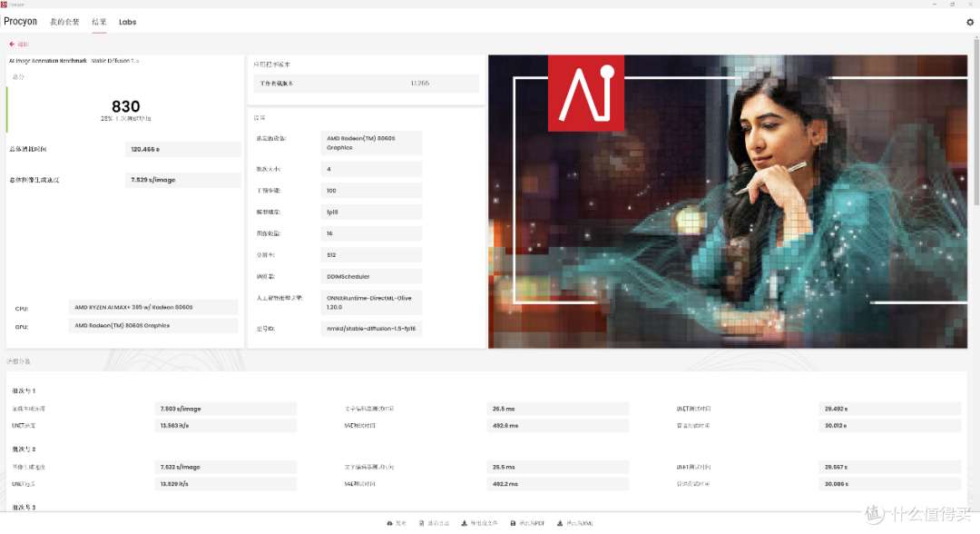Select the CPU field AMD RYZEN AI MAX+ 395

[152, 307]
